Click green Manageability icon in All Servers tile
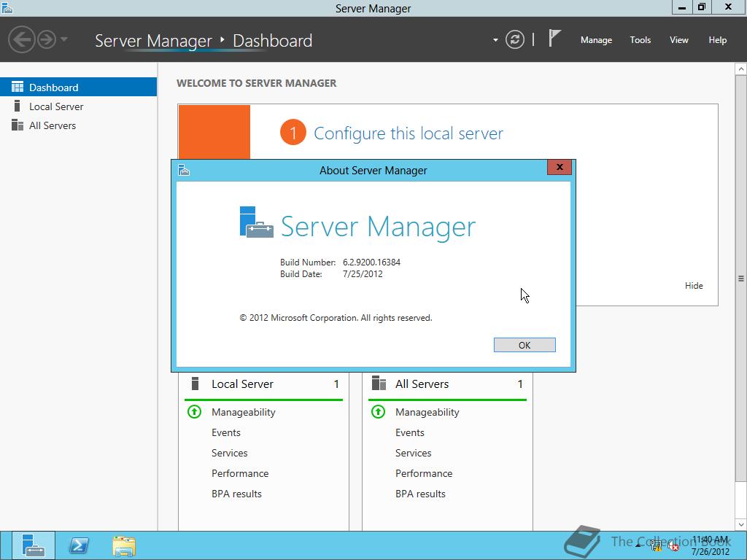747x560 pixels. click(379, 411)
